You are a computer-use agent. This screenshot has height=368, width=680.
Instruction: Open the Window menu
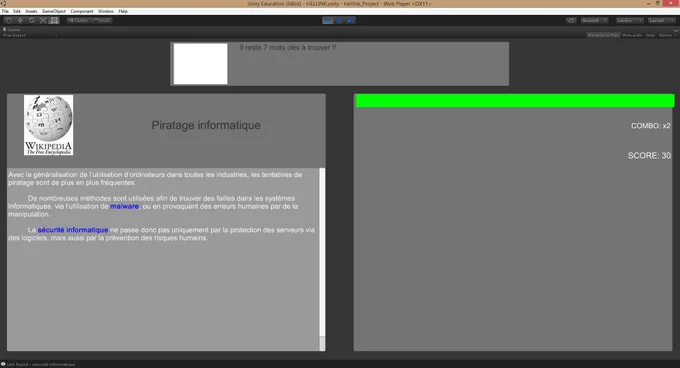(x=106, y=11)
